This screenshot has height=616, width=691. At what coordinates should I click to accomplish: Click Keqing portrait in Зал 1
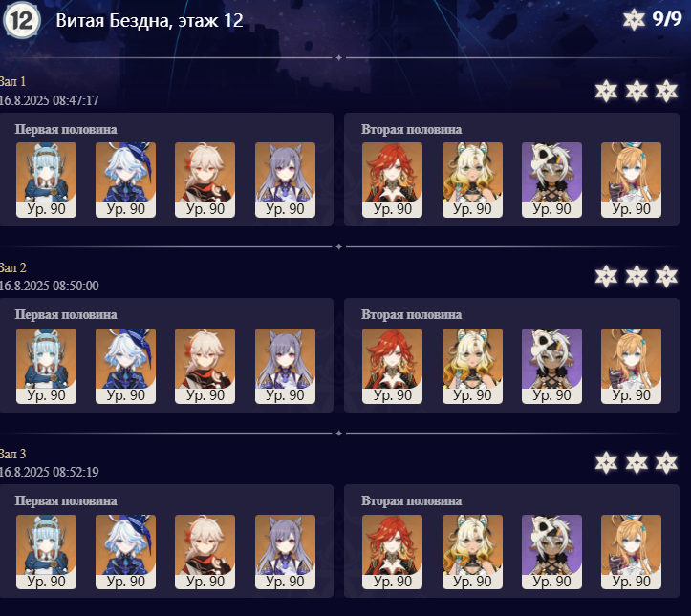(x=285, y=180)
